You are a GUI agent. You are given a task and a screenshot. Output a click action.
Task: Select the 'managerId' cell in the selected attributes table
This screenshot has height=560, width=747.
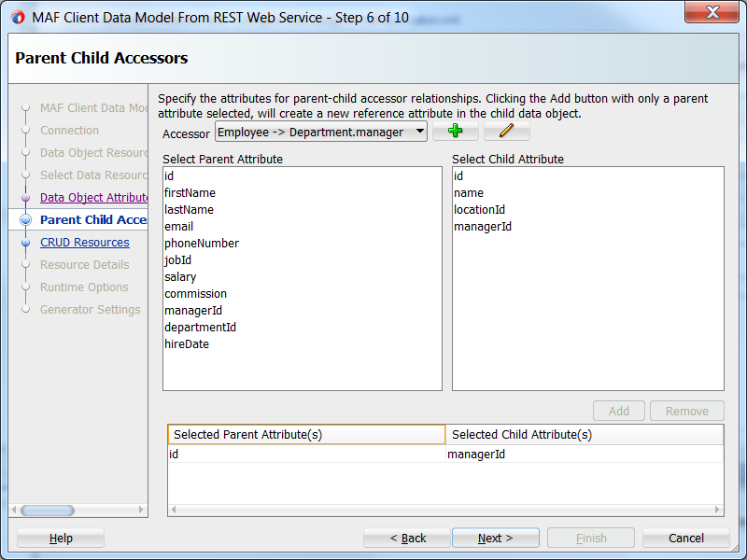click(585, 455)
